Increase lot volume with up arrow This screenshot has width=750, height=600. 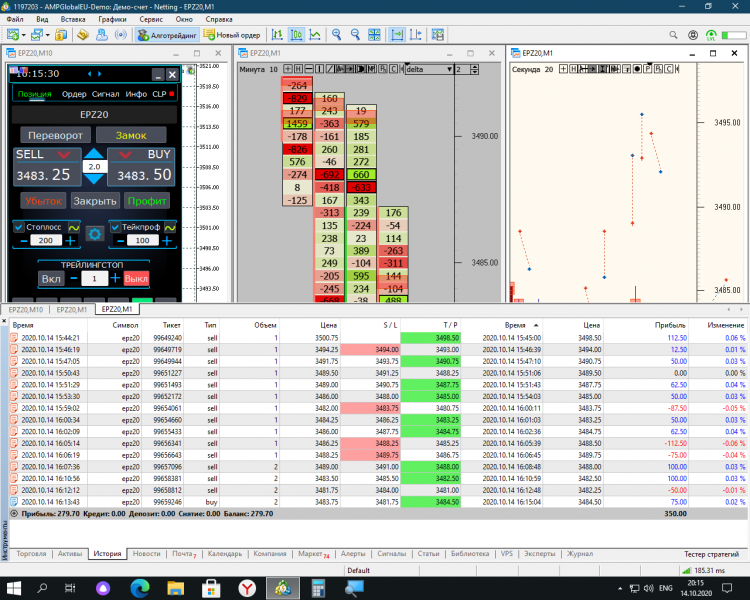(x=94, y=154)
